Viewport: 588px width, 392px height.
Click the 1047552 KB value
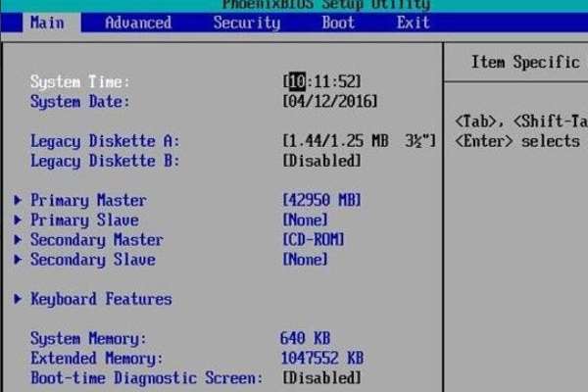[x=322, y=358]
